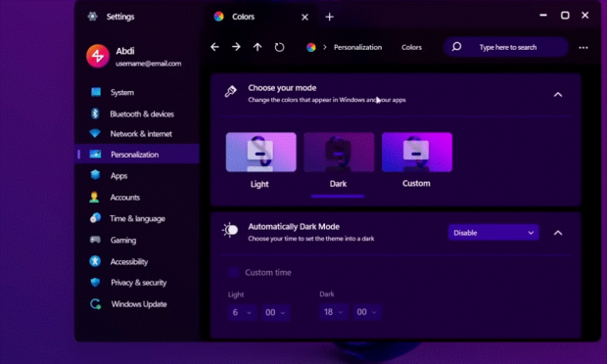Select the Dark mode thumbnail
The width and height of the screenshot is (607, 364).
[x=339, y=152]
